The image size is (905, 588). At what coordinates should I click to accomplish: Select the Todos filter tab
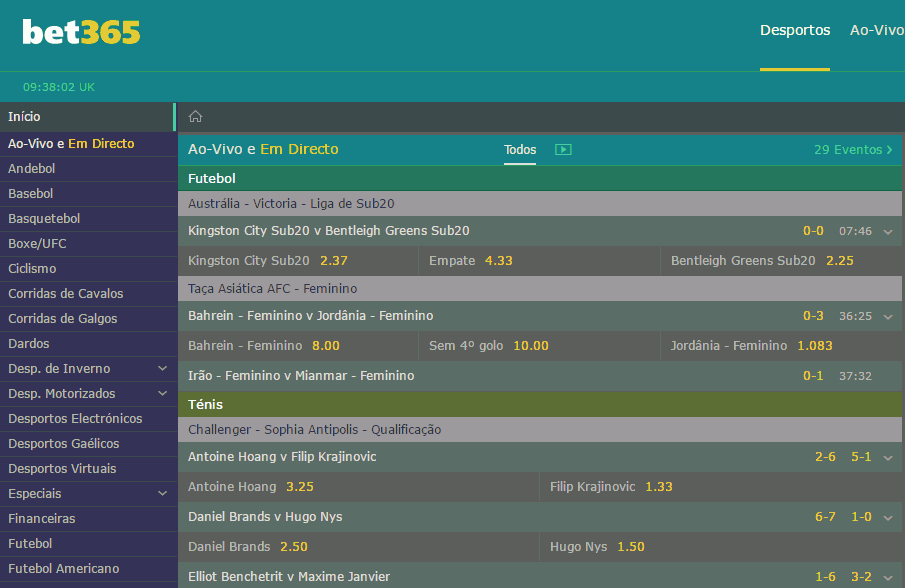[520, 149]
